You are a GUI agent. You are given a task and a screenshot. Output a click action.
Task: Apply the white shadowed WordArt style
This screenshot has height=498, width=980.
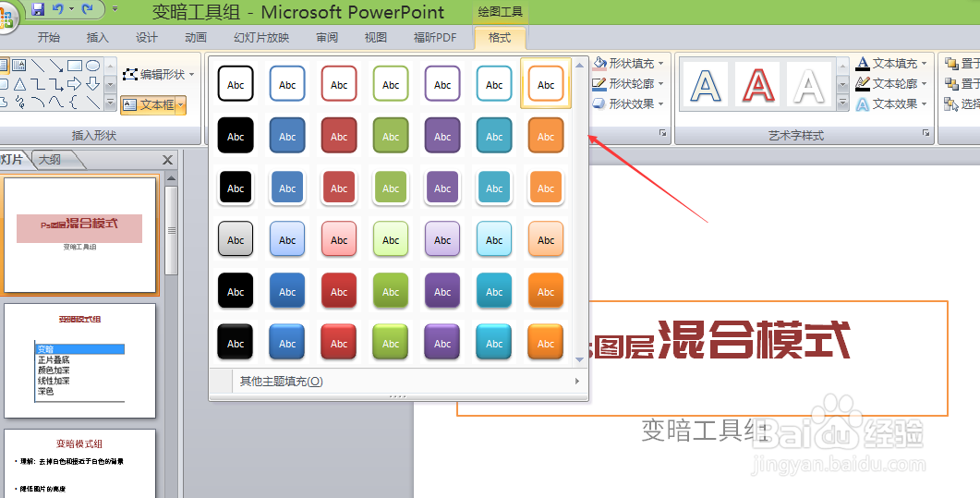coord(809,84)
